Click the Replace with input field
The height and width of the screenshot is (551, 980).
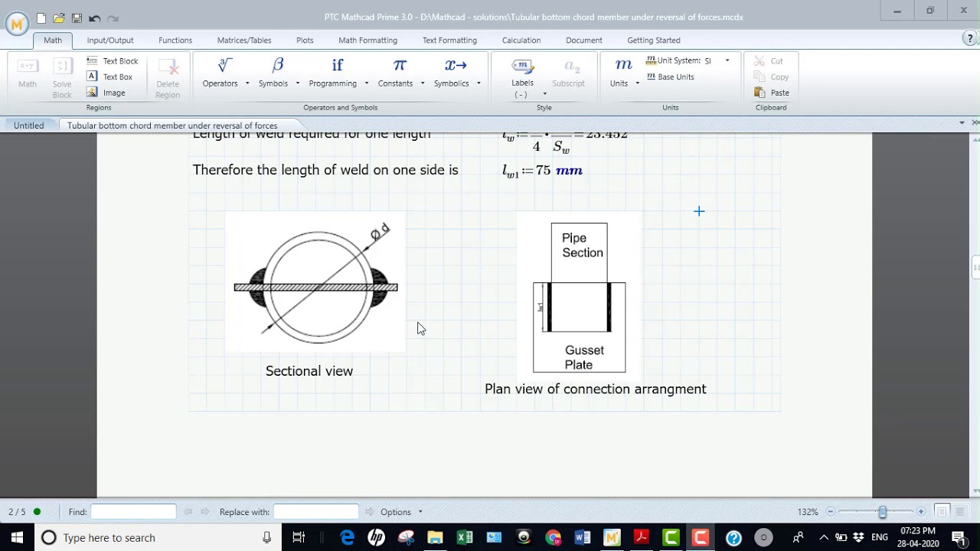coord(316,512)
